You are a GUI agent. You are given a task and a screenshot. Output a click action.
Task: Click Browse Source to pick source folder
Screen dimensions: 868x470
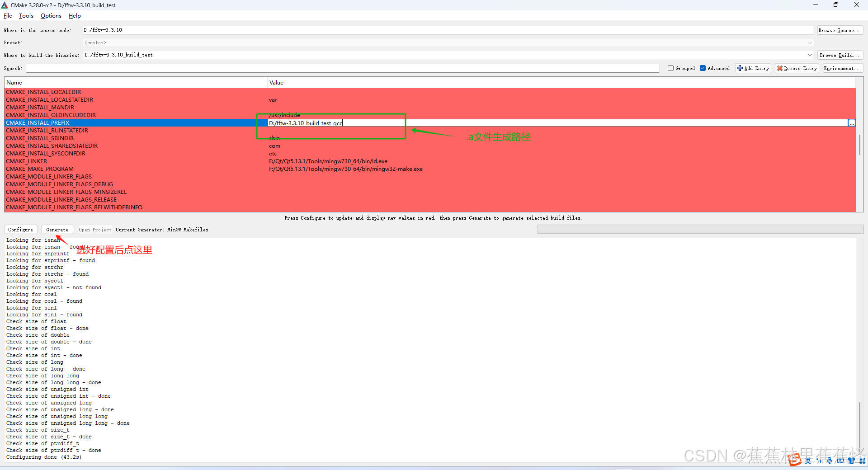tap(840, 30)
